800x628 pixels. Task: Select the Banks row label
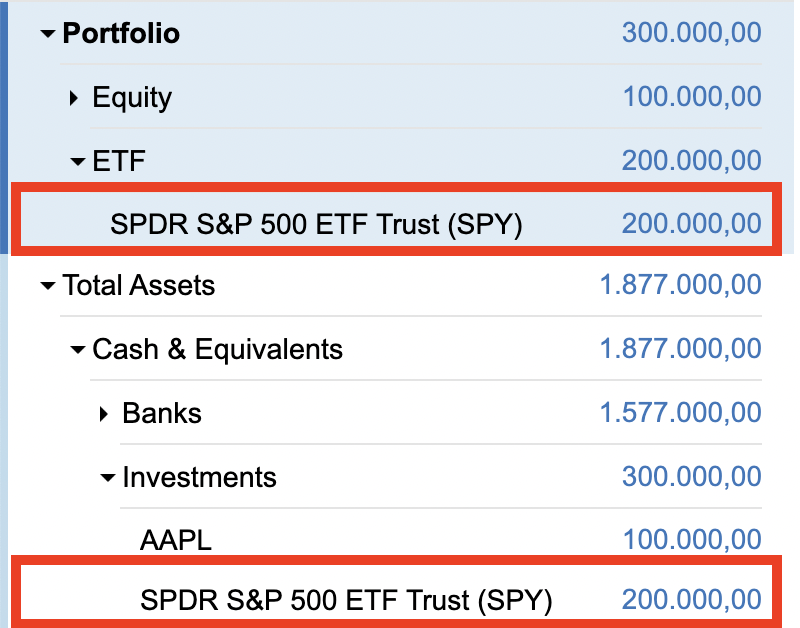click(162, 413)
